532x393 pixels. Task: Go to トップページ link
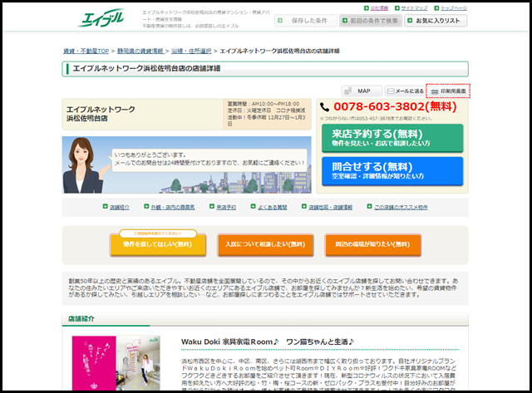coord(454,8)
